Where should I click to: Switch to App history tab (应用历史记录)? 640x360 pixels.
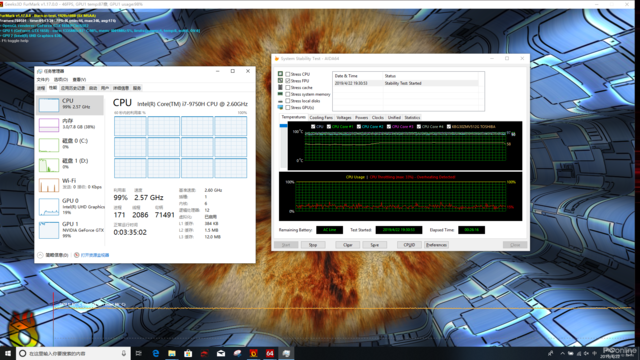click(x=73, y=88)
